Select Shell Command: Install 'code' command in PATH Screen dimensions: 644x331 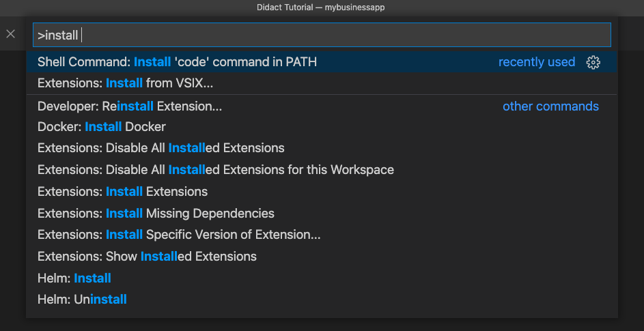[322, 62]
